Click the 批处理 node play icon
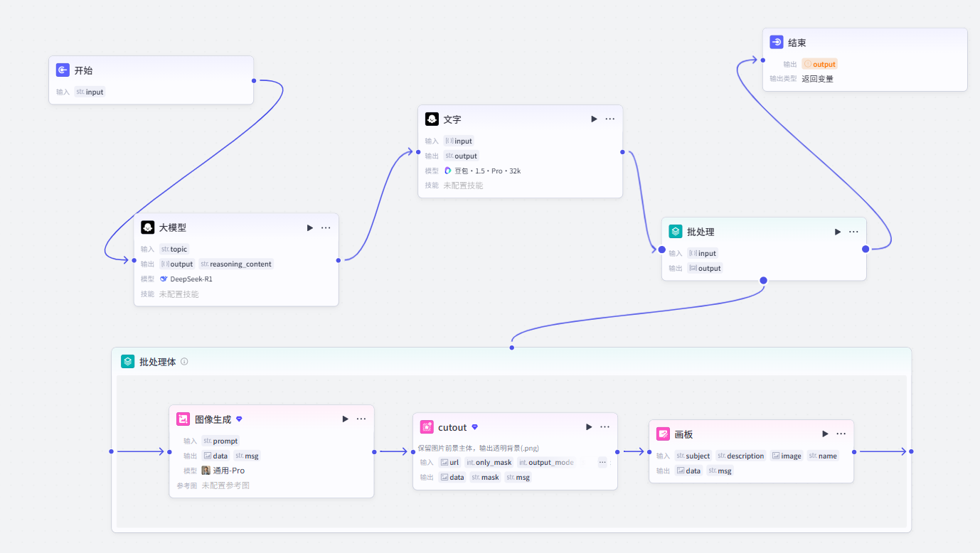980x553 pixels. tap(838, 232)
